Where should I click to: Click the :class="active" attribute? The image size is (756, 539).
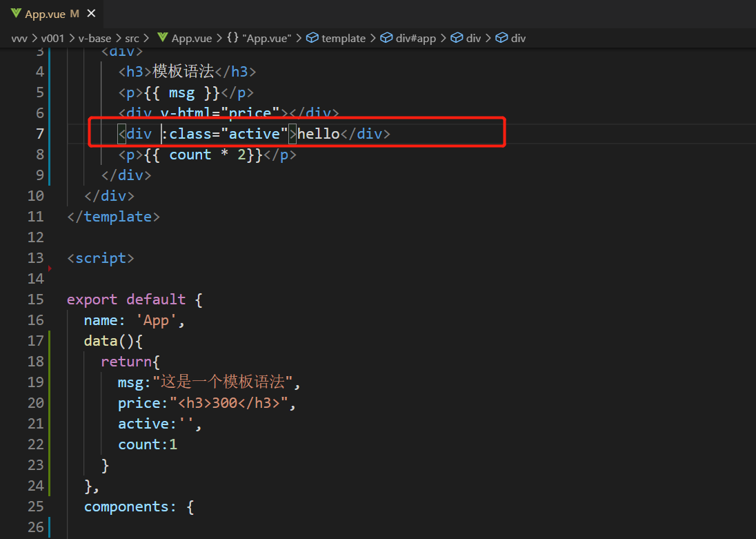224,134
